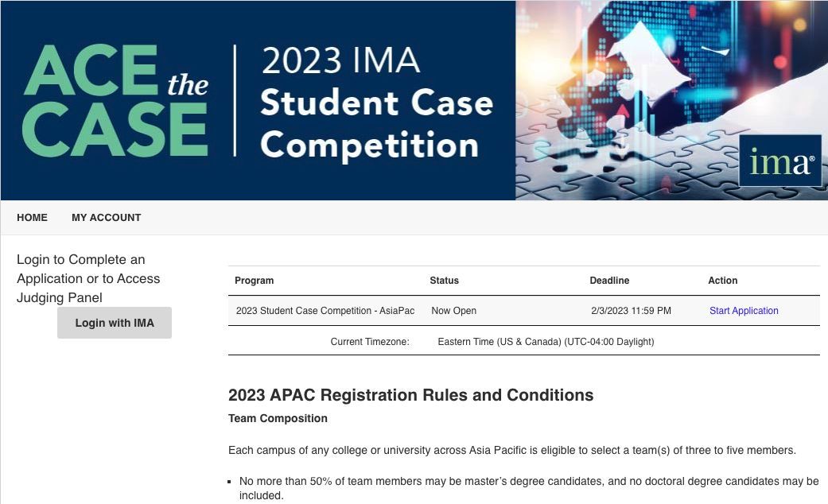Open the HOME menu item
This screenshot has height=504, width=828.
(x=32, y=218)
